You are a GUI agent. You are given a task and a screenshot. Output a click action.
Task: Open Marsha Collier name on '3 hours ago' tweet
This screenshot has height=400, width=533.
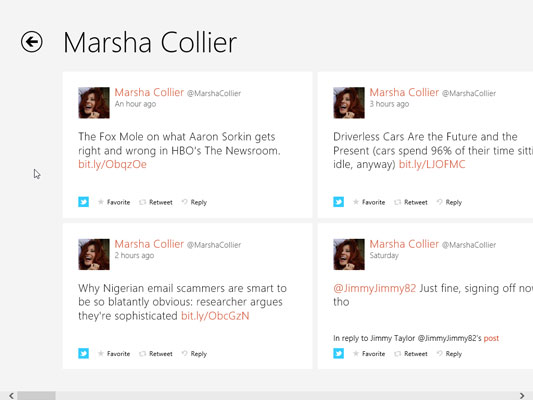click(404, 92)
